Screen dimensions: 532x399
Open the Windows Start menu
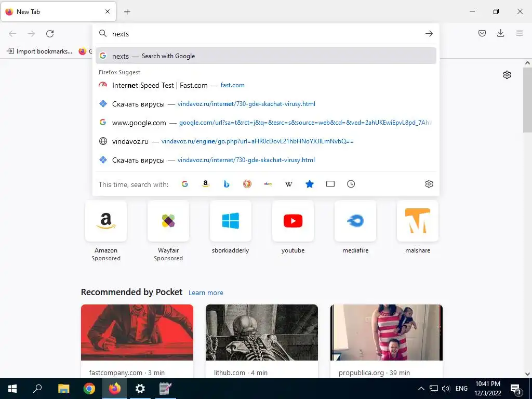coord(12,389)
